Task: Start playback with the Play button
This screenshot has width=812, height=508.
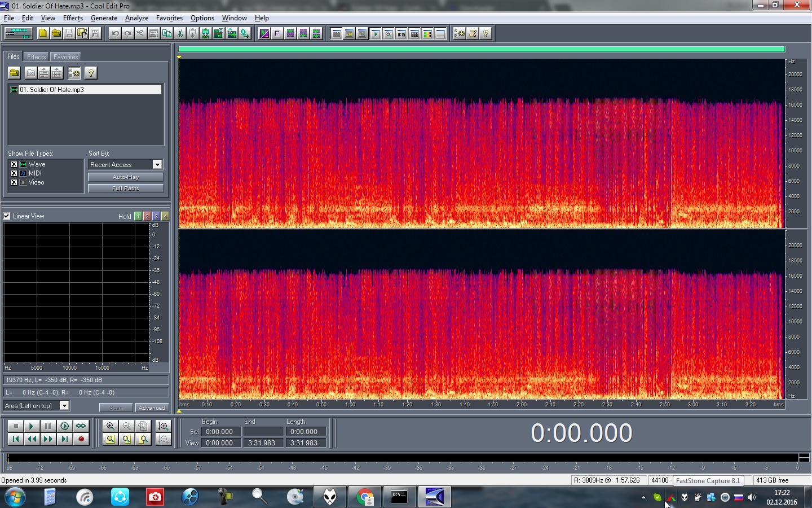Action: pos(32,426)
